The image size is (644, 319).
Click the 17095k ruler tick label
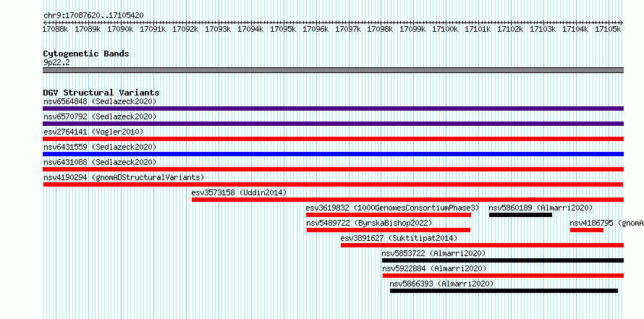(x=283, y=29)
